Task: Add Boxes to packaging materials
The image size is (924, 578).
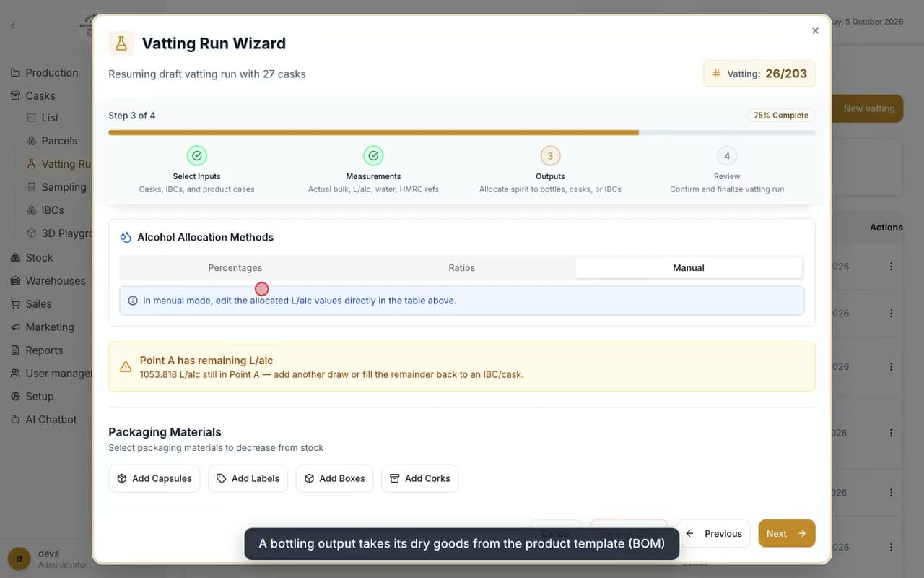Action: [x=334, y=478]
